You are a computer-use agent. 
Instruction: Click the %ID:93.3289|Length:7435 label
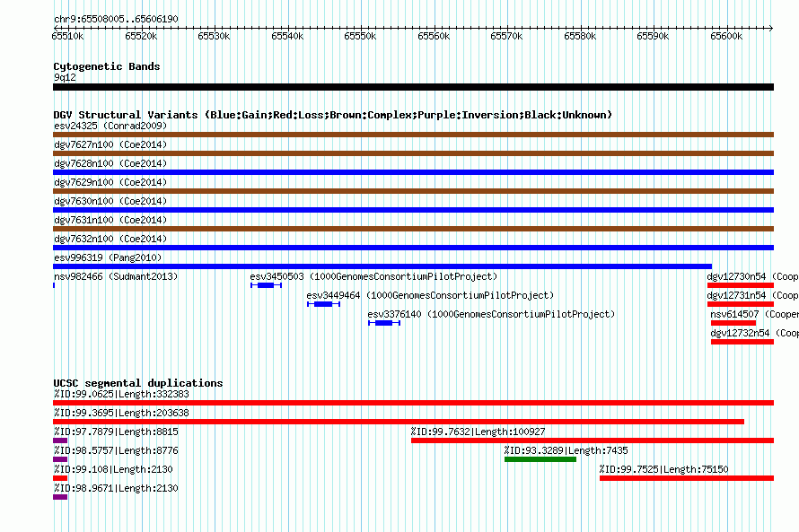pos(566,450)
